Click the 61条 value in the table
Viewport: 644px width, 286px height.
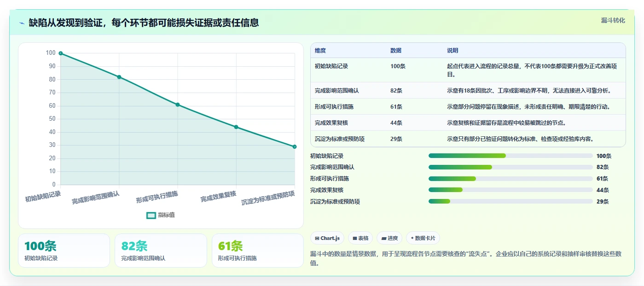396,107
